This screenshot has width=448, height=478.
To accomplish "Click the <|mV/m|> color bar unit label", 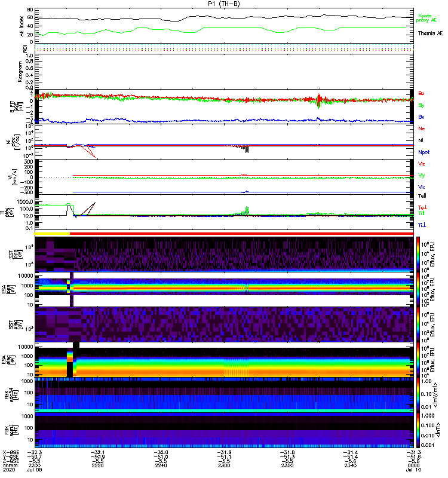I will click(436, 395).
